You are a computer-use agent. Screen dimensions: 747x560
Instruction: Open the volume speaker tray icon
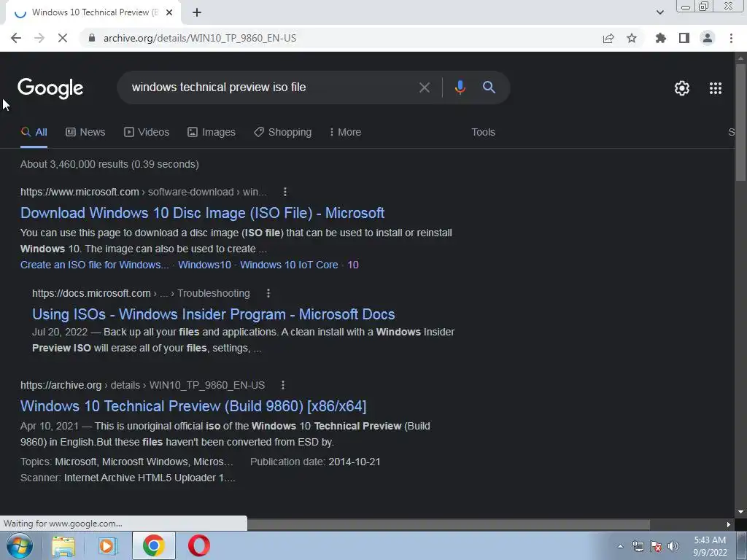[x=673, y=546]
